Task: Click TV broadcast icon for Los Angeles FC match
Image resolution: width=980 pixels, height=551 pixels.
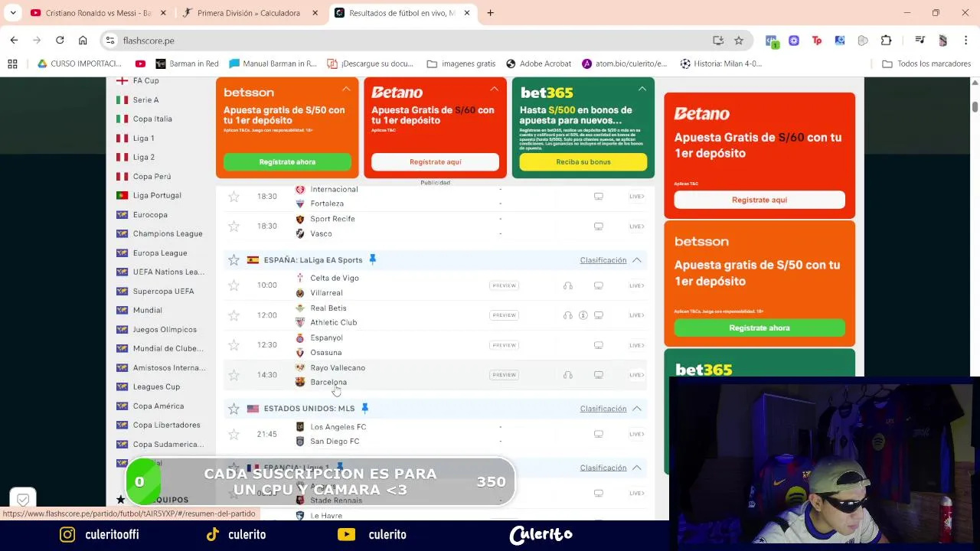Action: point(599,434)
